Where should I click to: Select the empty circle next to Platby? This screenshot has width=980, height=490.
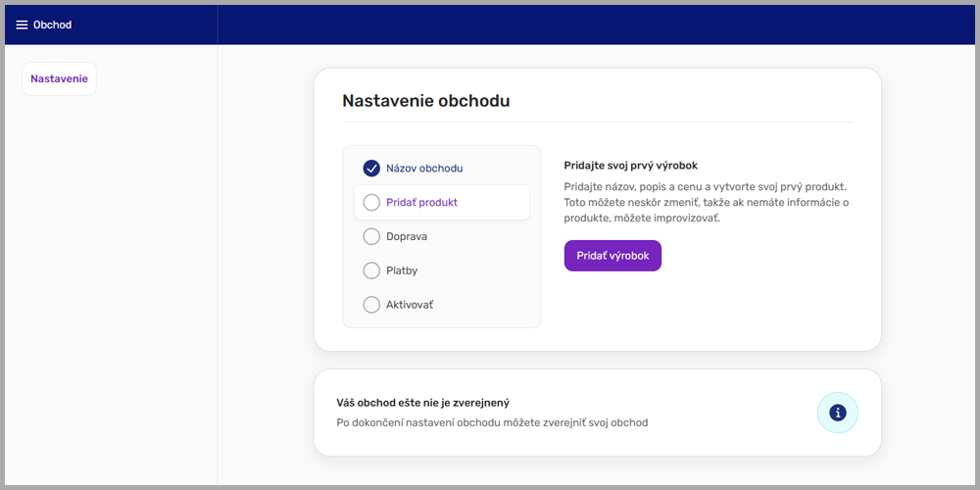[x=371, y=270]
